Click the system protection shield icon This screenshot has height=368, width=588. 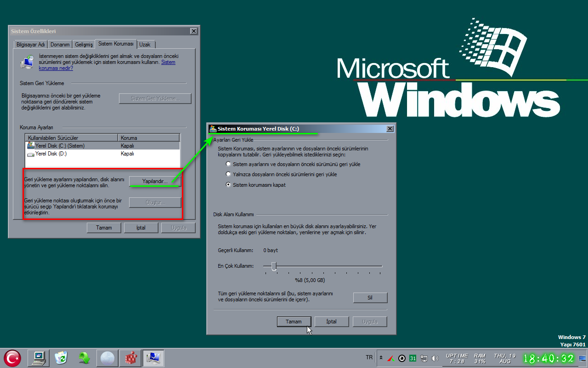pyautogui.click(x=27, y=62)
